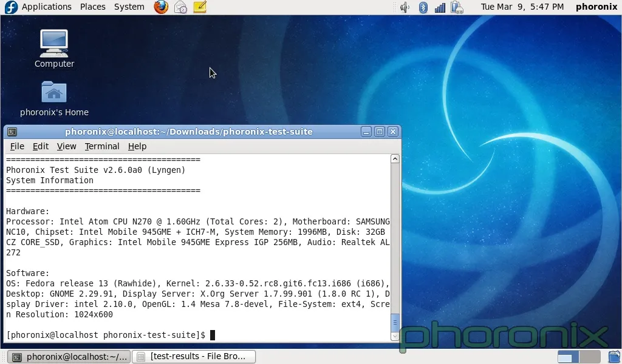
Task: Open the Places menu in top panel
Action: (92, 7)
